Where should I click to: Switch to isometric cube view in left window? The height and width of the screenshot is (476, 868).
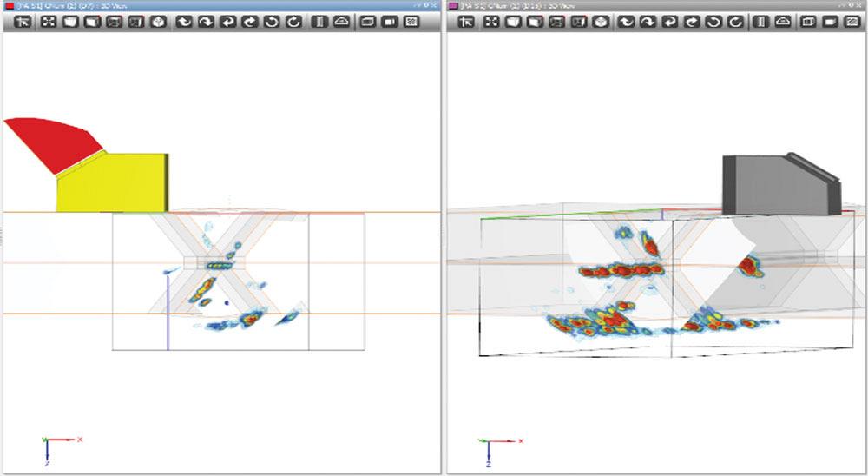(158, 22)
